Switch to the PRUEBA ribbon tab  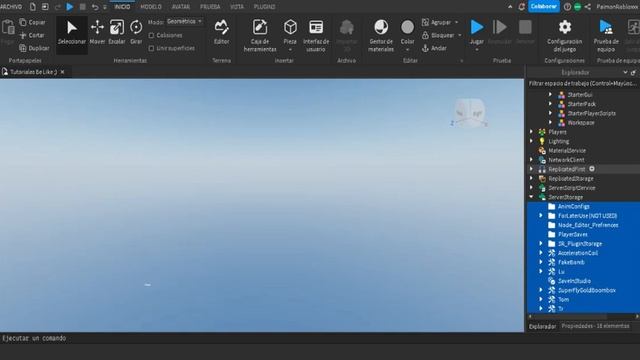(x=210, y=7)
